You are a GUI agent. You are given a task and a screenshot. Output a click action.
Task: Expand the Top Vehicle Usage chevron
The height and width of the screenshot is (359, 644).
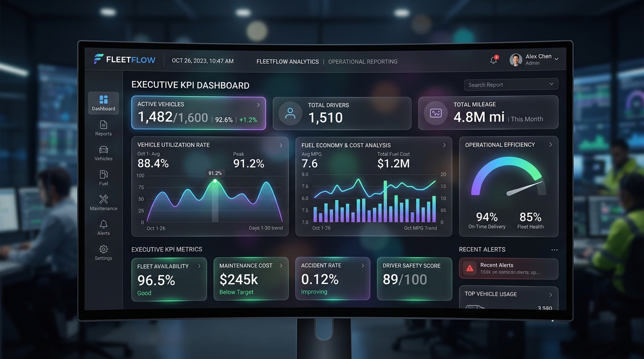tap(550, 295)
